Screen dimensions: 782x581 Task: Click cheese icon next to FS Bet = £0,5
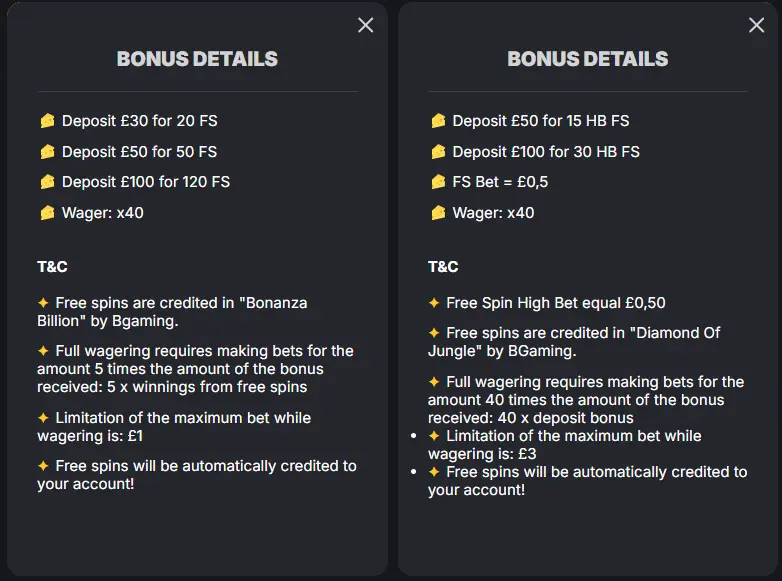438,182
